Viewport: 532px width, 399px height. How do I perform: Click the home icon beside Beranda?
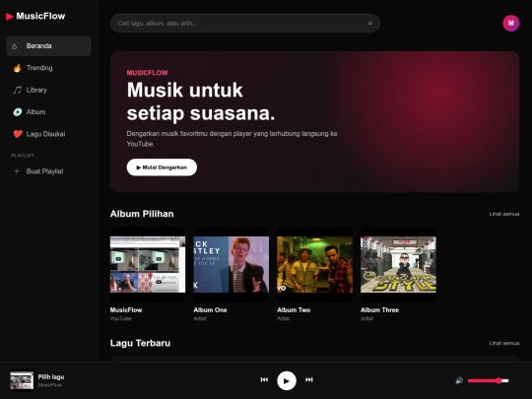click(x=14, y=46)
